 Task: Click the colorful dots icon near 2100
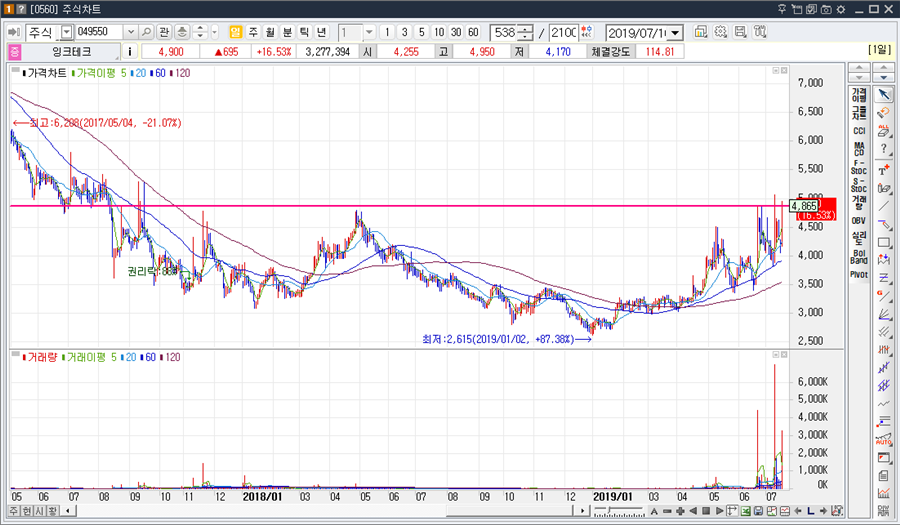pyautogui.click(x=587, y=32)
